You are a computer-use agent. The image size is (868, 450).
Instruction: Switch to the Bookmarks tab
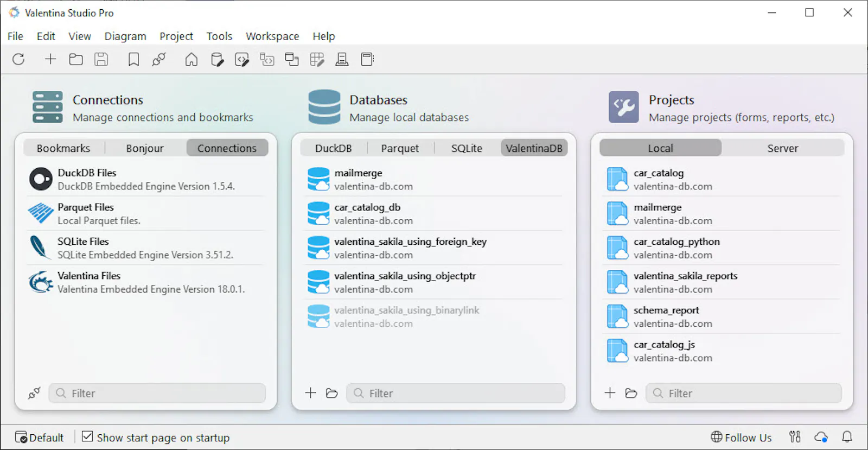coord(63,148)
